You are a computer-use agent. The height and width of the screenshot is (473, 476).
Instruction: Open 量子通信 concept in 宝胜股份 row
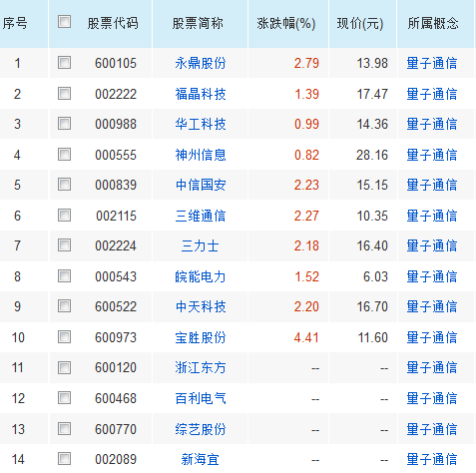[432, 337]
